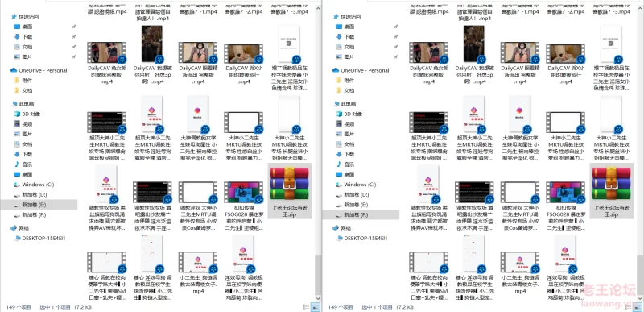
Task: Select 快速访问 in the left window
Action: tap(26, 17)
